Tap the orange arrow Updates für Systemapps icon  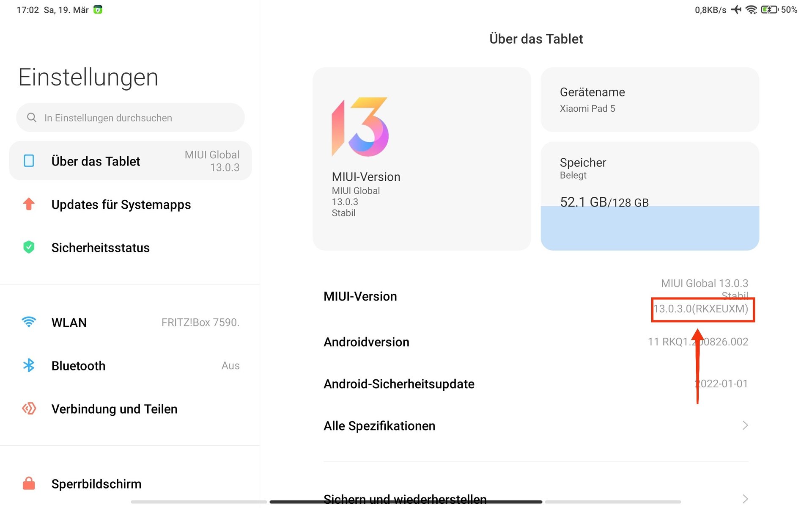29,204
